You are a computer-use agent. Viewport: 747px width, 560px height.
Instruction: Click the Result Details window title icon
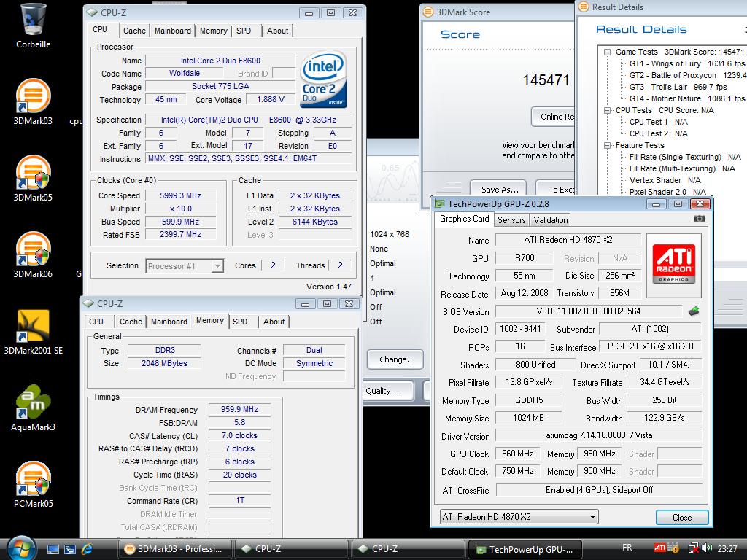[584, 7]
